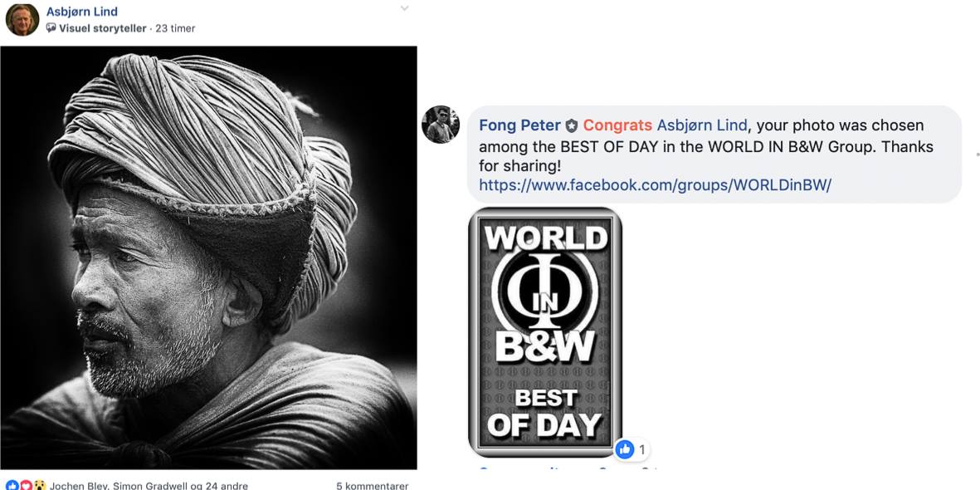Expand the post options chevron menu
The image size is (980, 490).
[x=404, y=9]
